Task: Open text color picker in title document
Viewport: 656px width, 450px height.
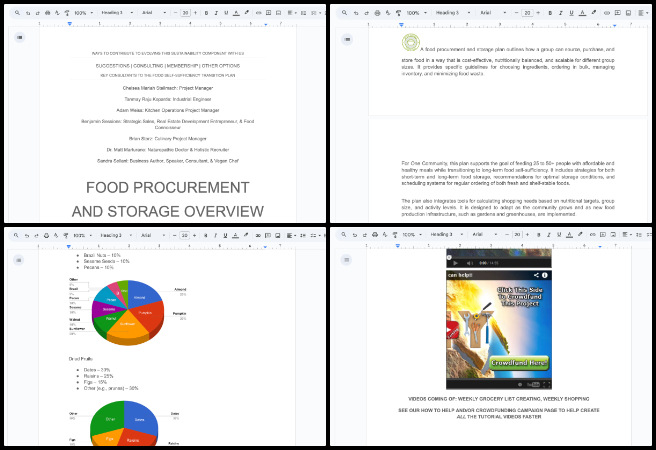Action: [x=236, y=13]
